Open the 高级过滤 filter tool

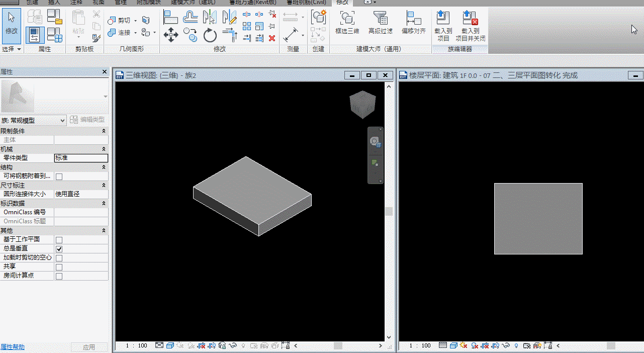point(380,23)
